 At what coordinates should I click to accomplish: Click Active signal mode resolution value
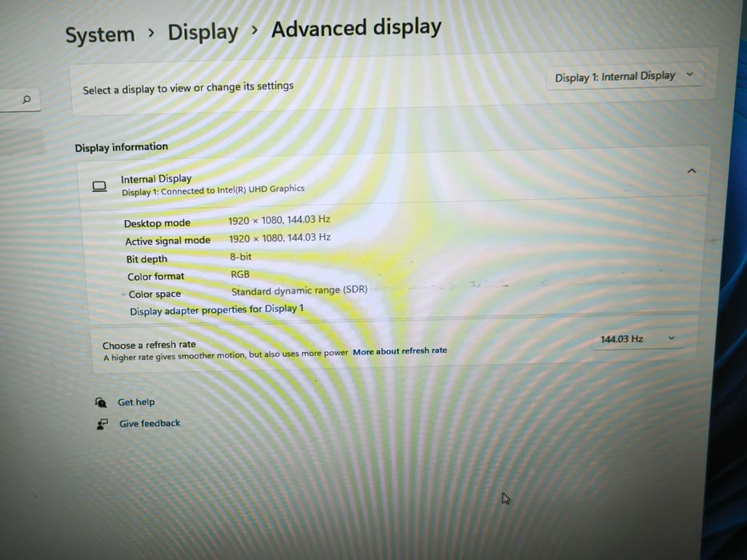[279, 238]
